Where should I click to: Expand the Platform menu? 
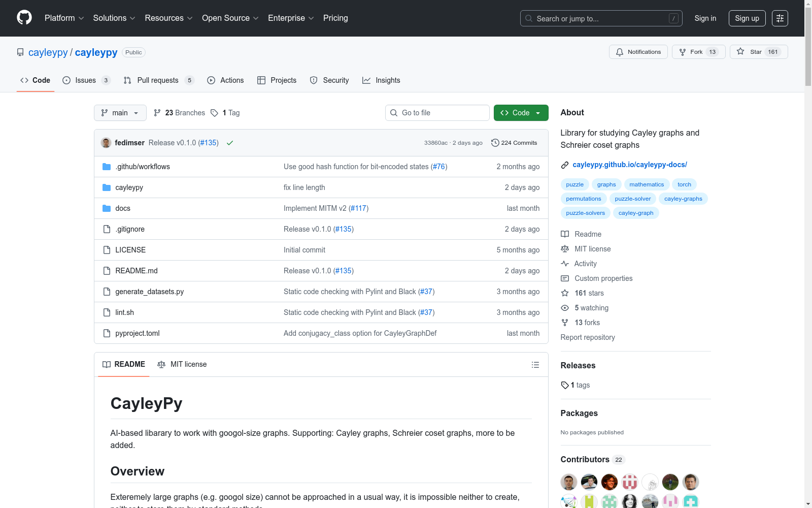coord(64,18)
